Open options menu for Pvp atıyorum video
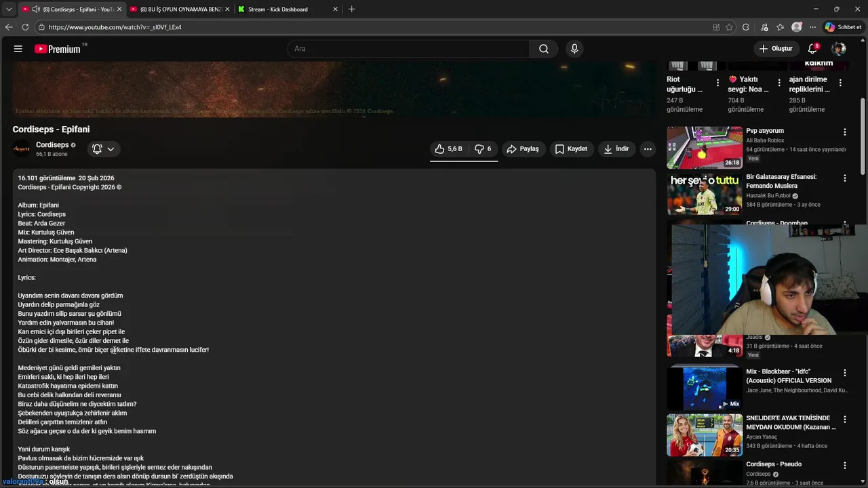Image resolution: width=868 pixels, height=488 pixels. [845, 132]
